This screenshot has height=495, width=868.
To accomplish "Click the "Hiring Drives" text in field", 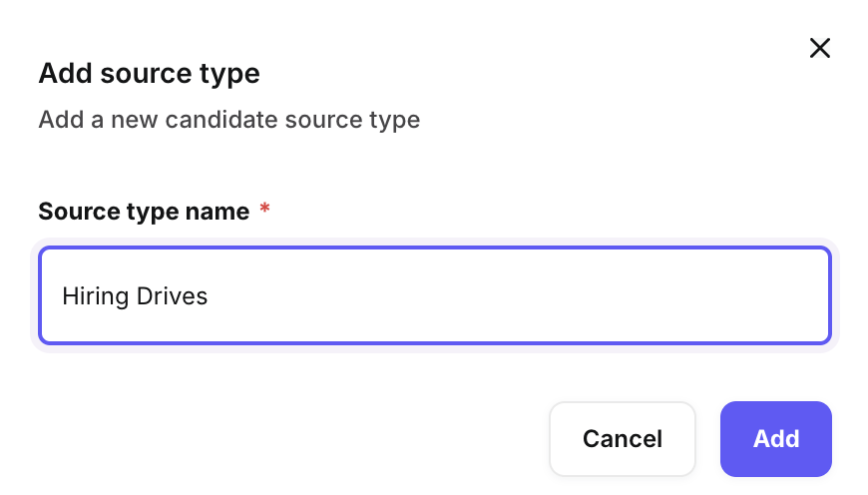I will coord(135,296).
